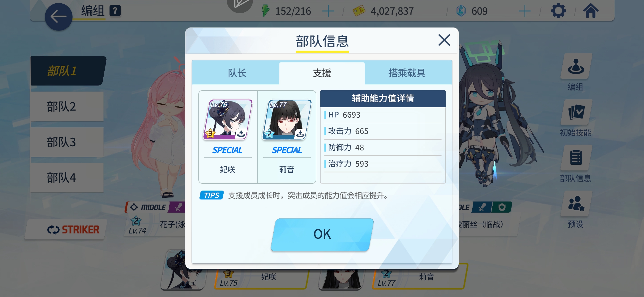Close the 部队信息 dialog with the X
This screenshot has height=297, width=644.
coord(444,40)
